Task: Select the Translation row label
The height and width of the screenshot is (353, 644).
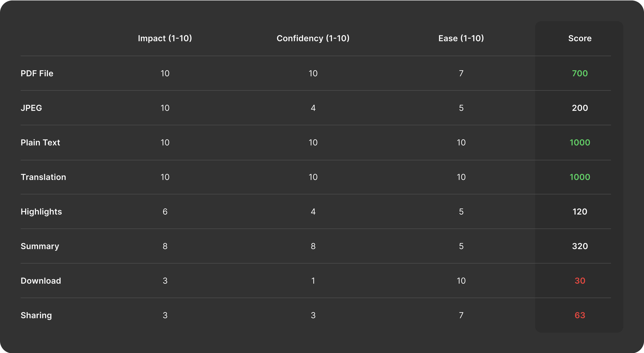Action: pos(43,177)
